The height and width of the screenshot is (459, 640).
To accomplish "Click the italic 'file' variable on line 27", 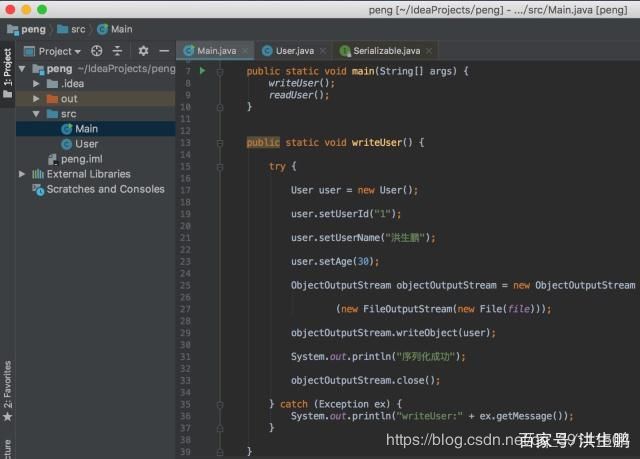I will 519,309.
